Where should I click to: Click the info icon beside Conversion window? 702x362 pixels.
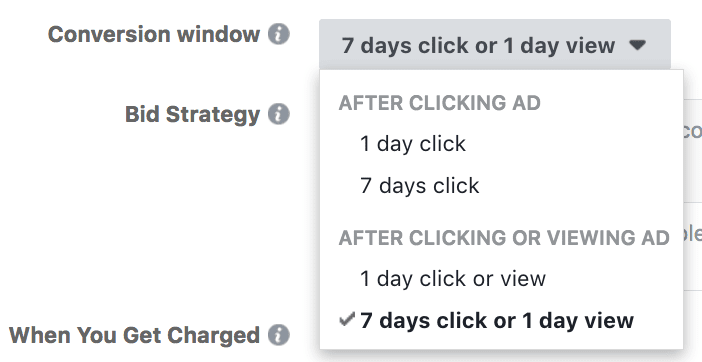click(278, 34)
